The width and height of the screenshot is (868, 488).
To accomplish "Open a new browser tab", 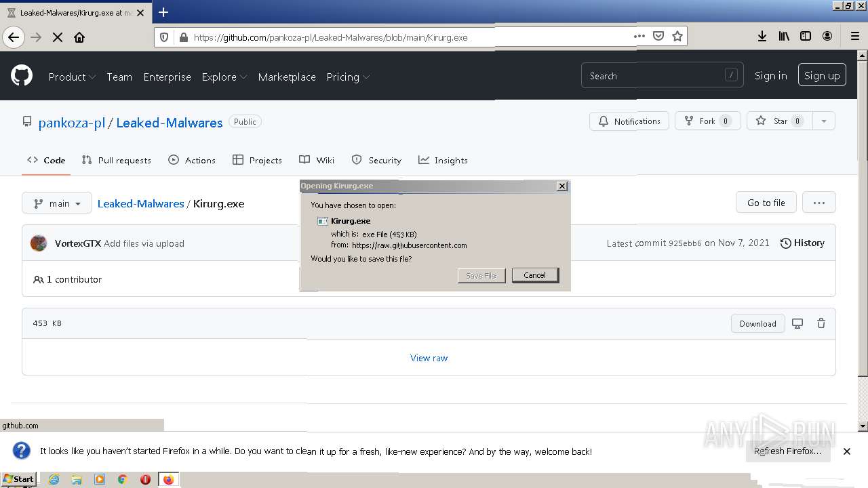I will pos(163,12).
